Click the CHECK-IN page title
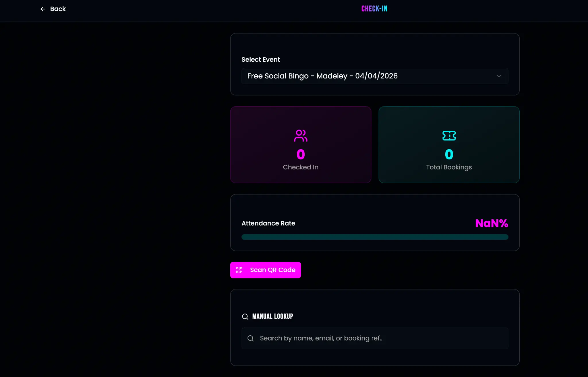588x377 pixels. (374, 9)
